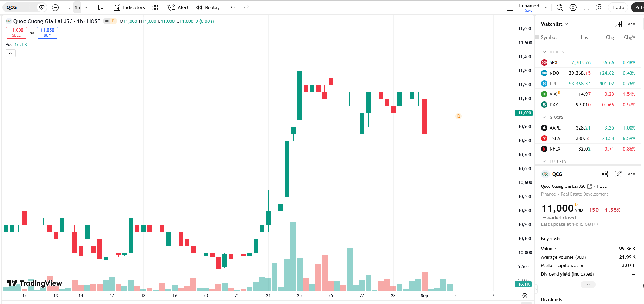Select the 1h timeframe
This screenshot has width=644, height=304.
click(77, 7)
